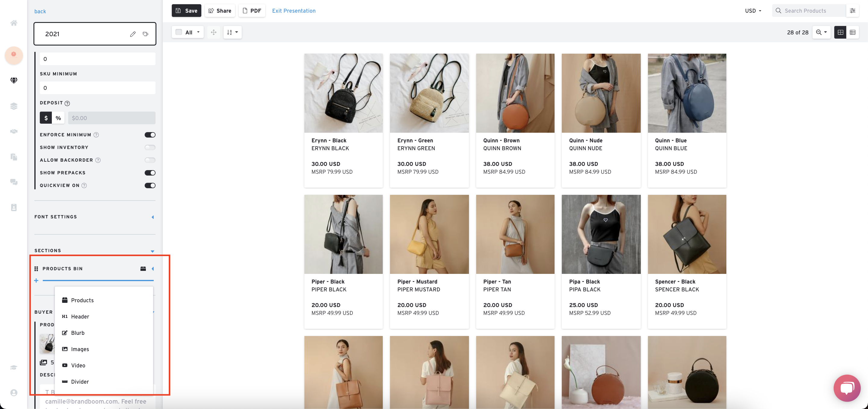
Task: Open Pipa - Black product image
Action: [601, 234]
